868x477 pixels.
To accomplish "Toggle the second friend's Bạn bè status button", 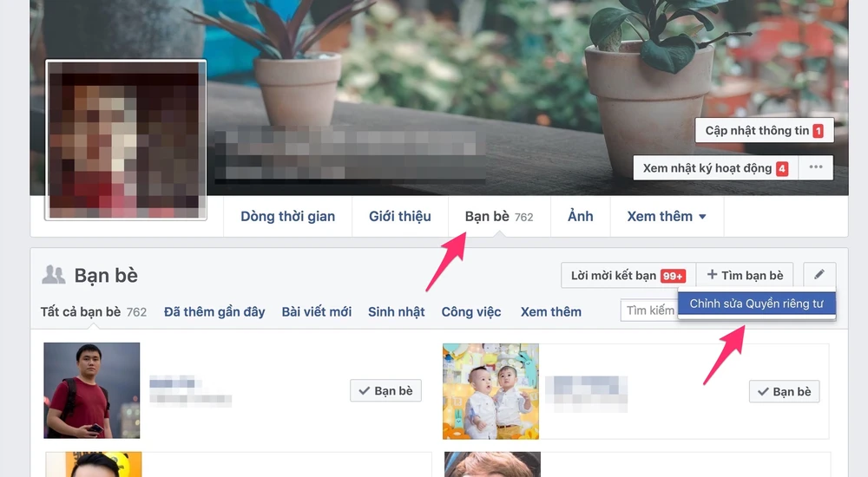I will 784,392.
